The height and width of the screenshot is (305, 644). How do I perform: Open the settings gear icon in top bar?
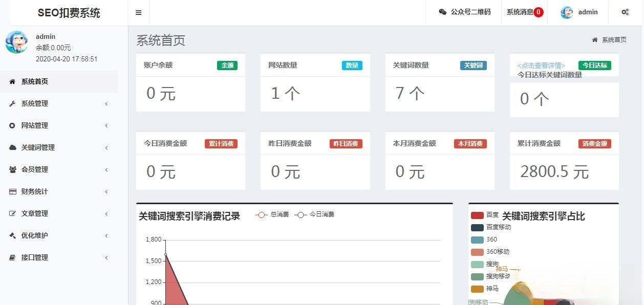point(625,12)
